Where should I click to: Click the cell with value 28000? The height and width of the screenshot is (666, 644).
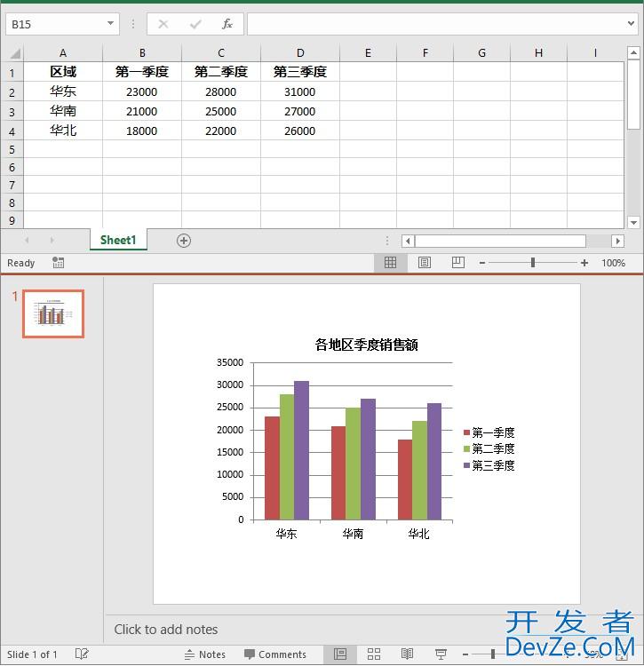click(221, 91)
